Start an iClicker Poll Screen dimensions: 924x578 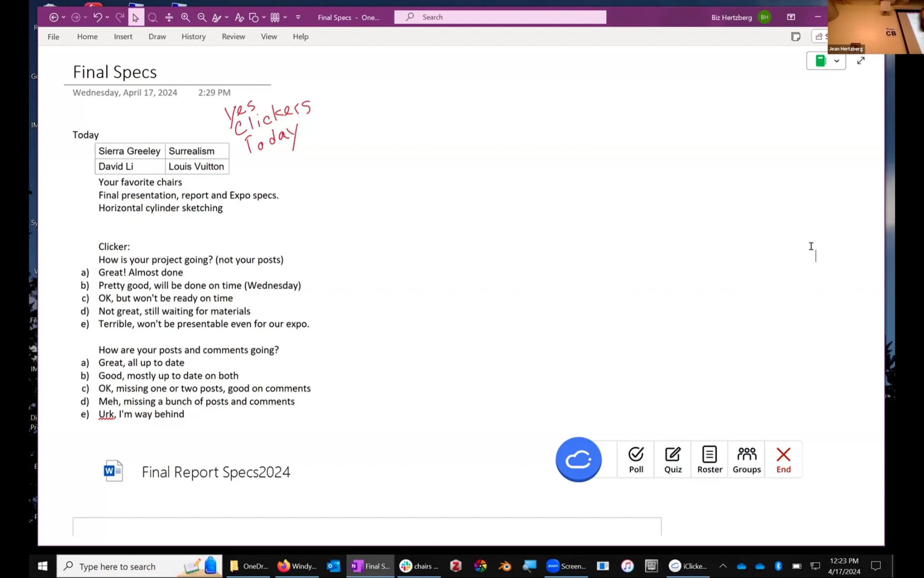[636, 460]
